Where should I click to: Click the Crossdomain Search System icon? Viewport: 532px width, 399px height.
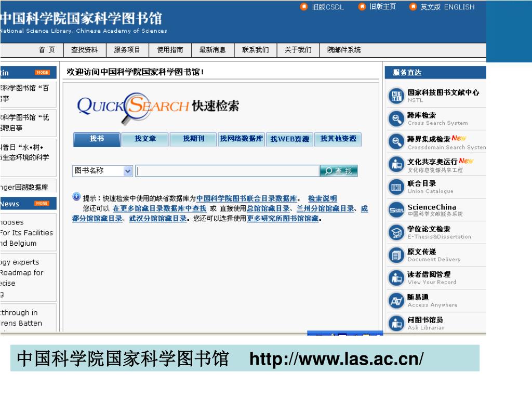[396, 142]
